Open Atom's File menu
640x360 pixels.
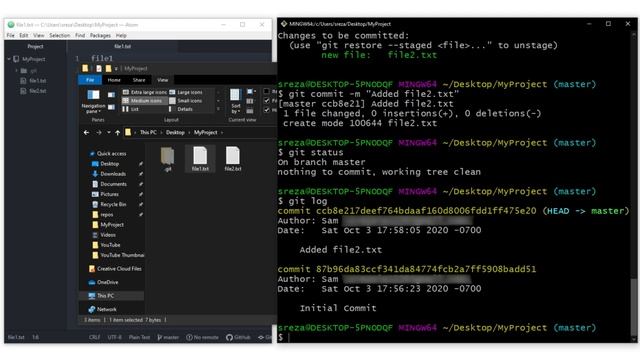11,36
